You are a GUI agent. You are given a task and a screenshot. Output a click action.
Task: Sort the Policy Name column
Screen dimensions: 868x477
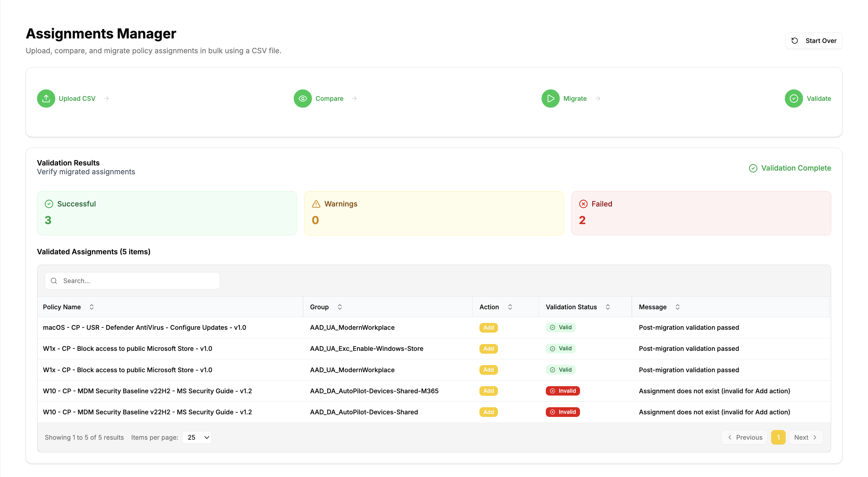click(x=92, y=306)
